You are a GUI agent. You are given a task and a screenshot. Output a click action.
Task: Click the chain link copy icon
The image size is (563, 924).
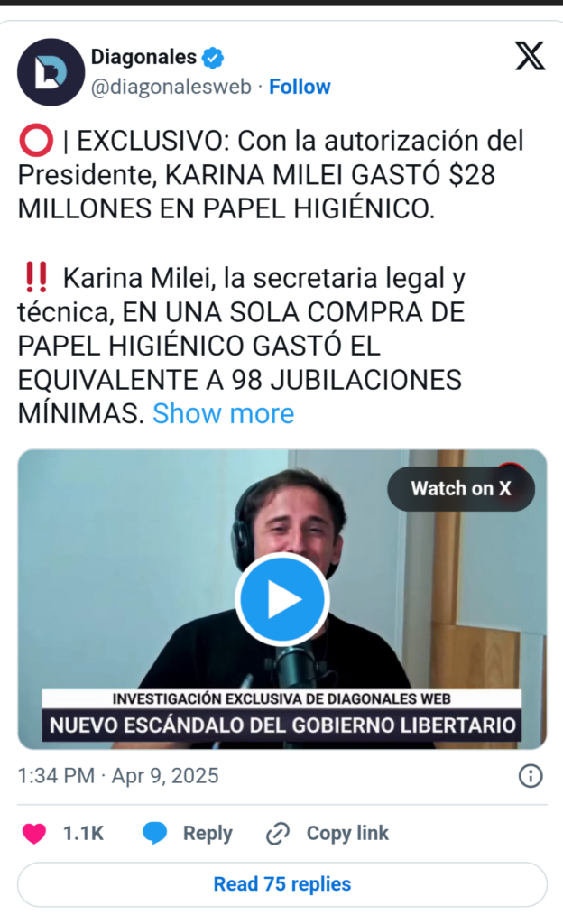(x=277, y=833)
